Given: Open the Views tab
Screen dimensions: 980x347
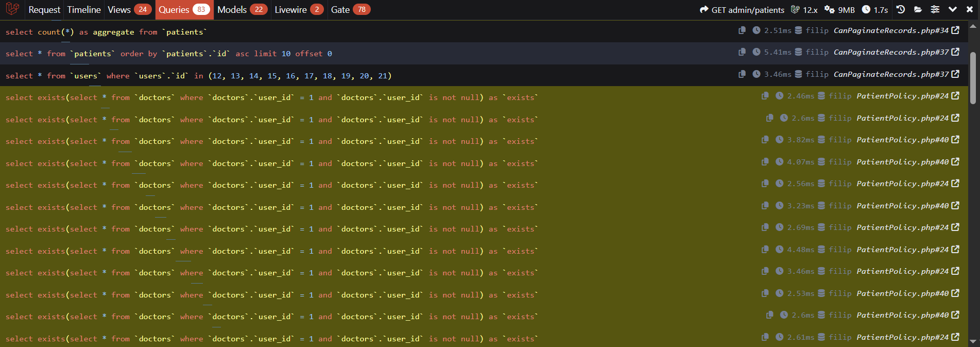Looking at the screenshot, I should [129, 10].
